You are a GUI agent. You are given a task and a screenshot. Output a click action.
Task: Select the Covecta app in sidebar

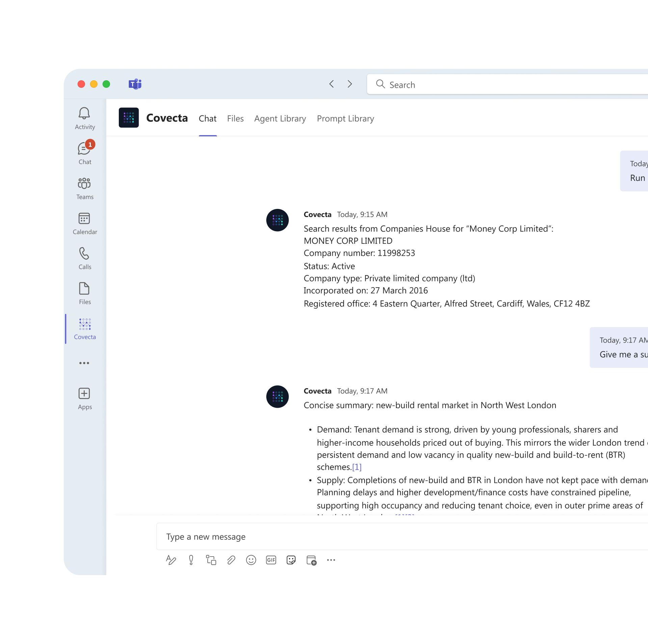[84, 328]
